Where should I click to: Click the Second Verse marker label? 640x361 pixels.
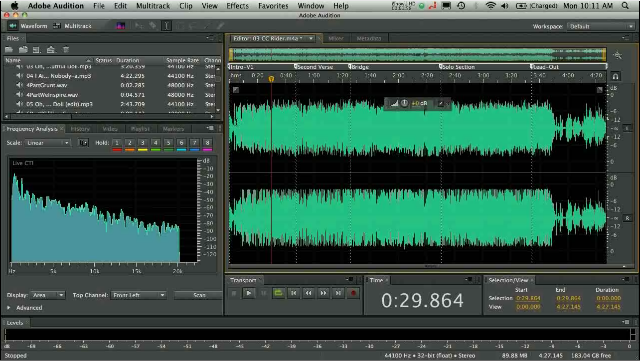315,67
